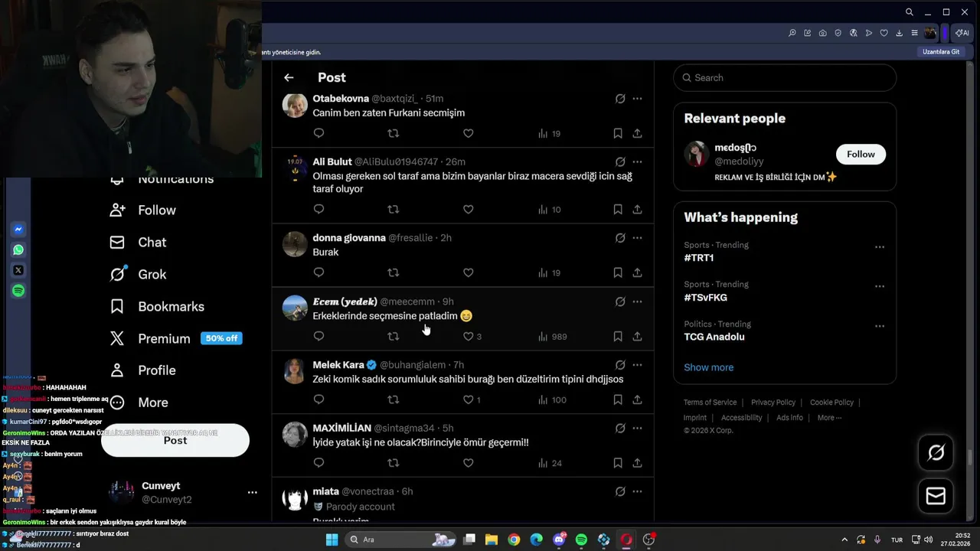The width and height of the screenshot is (980, 551).
Task: Open view count on Ecem's comment (989)
Action: coord(552,336)
